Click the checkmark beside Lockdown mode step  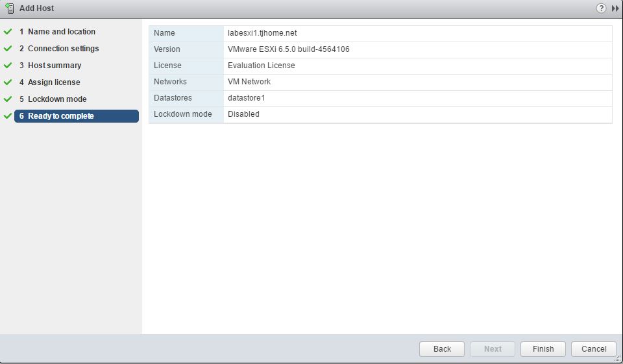8,99
